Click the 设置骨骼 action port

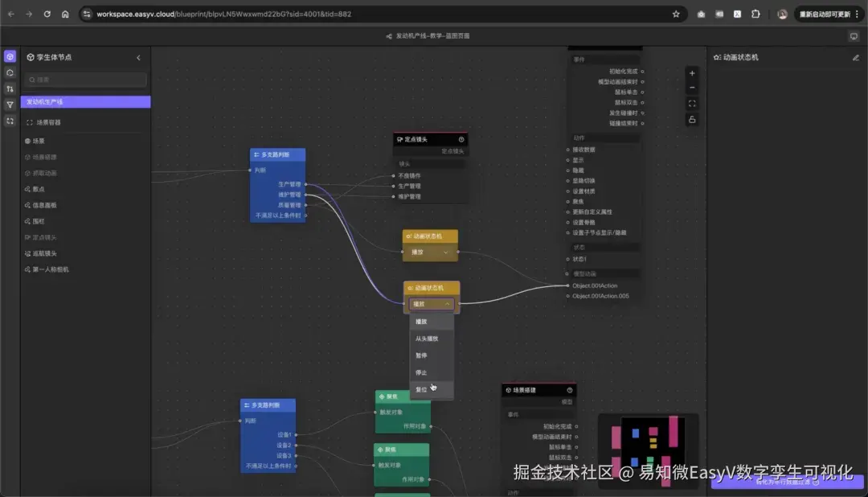(583, 222)
